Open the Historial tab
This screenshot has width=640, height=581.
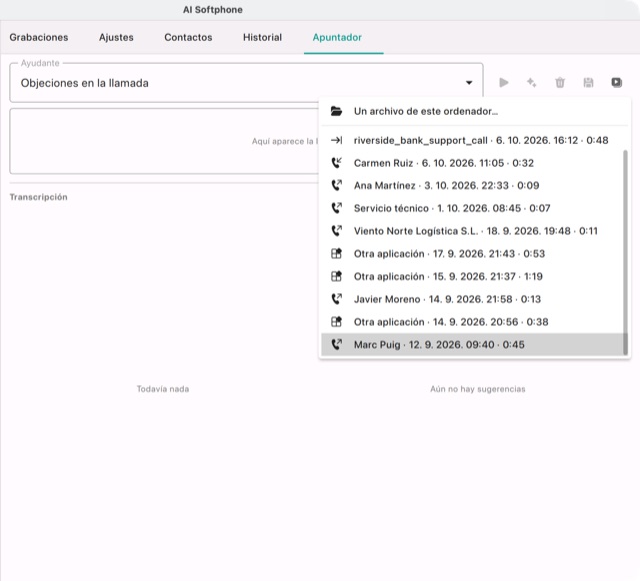click(262, 37)
